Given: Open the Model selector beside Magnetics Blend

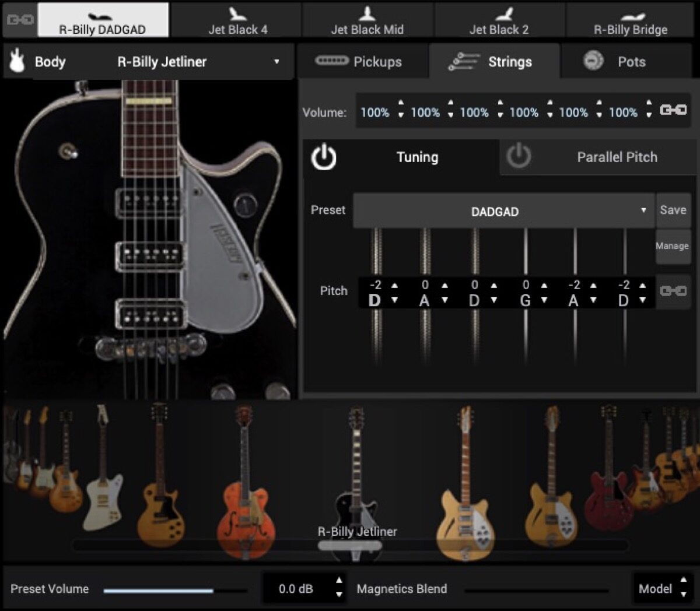Looking at the screenshot, I should coord(662,588).
